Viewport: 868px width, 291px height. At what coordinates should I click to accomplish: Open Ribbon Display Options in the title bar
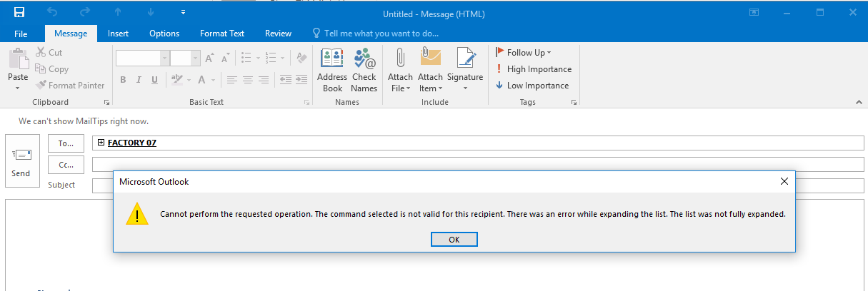tap(754, 12)
